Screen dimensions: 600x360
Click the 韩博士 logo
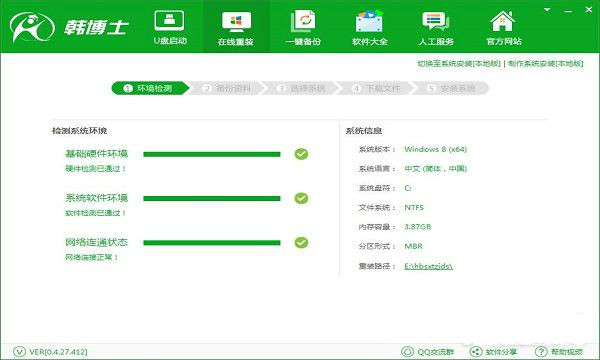pyautogui.click(x=69, y=27)
